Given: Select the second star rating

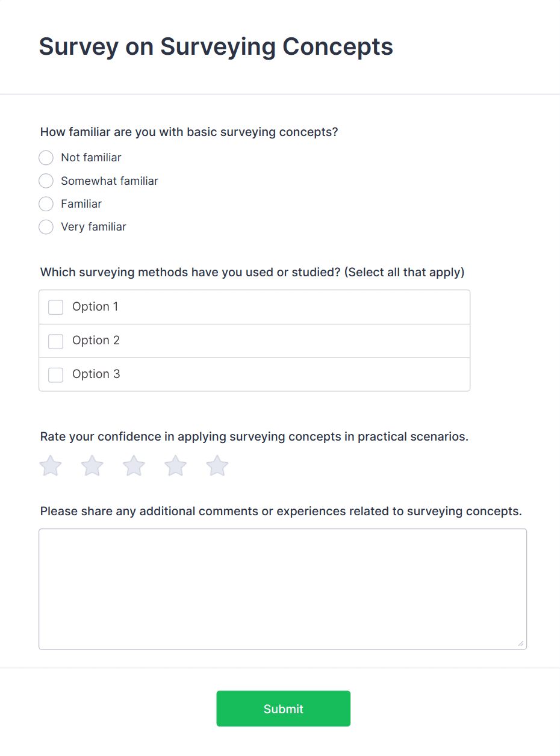Looking at the screenshot, I should pyautogui.click(x=92, y=466).
